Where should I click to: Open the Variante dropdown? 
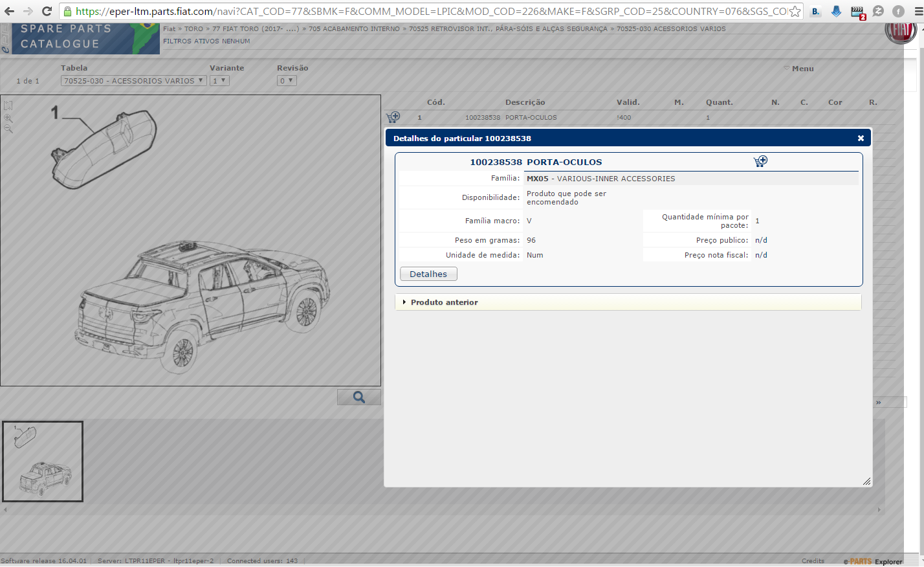point(219,81)
